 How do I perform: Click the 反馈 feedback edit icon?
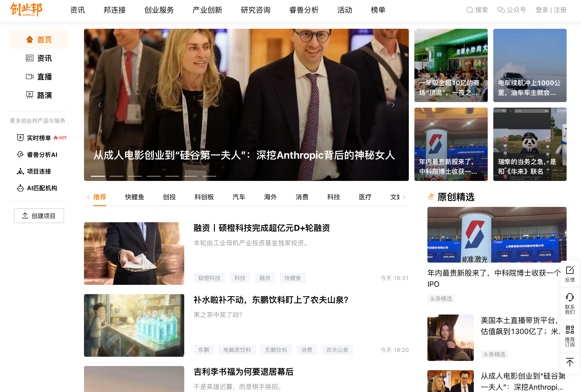coord(570,270)
